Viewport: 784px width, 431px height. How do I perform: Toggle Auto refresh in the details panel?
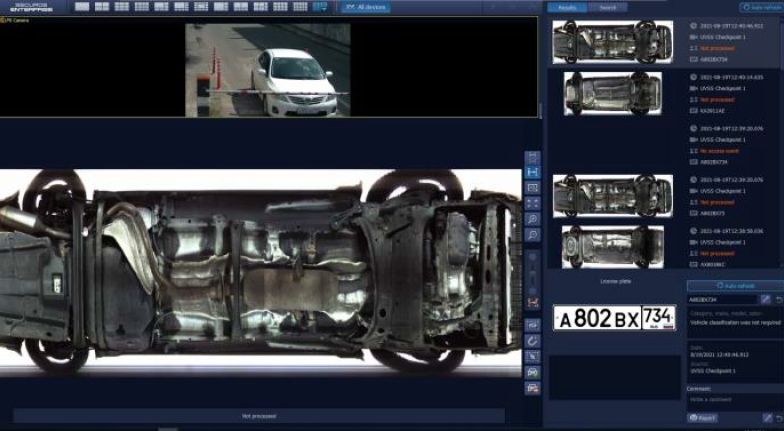(735, 285)
